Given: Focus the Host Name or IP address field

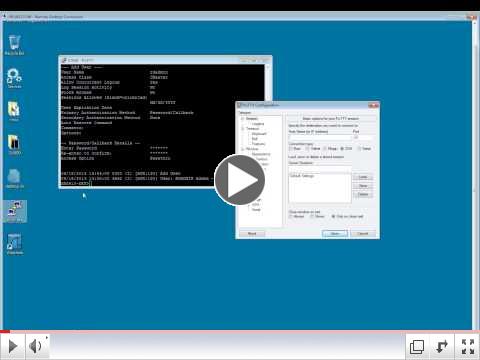Looking at the screenshot, I should pyautogui.click(x=320, y=137).
